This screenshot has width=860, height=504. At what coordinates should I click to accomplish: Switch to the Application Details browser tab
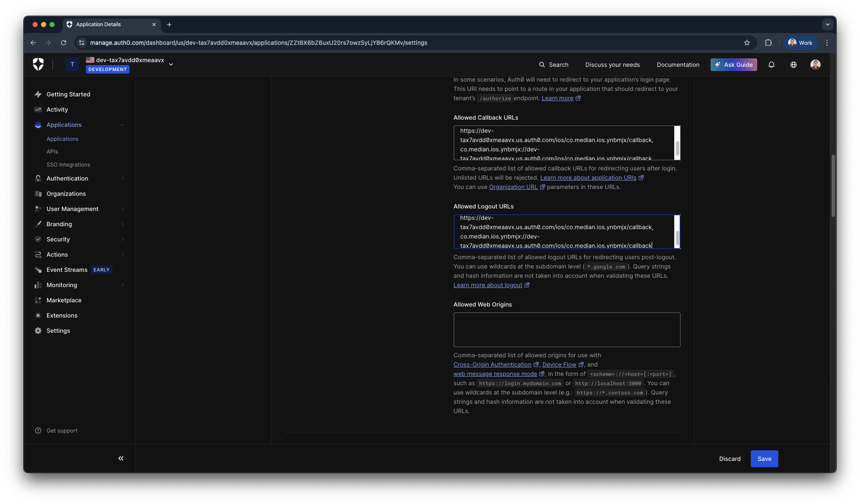click(98, 25)
